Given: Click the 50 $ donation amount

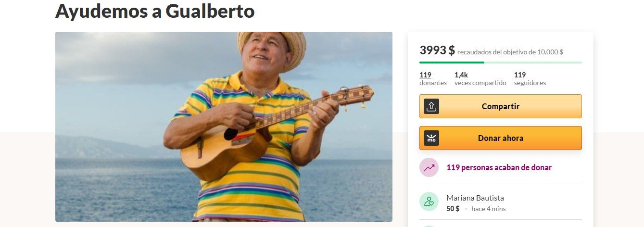Looking at the screenshot, I should (x=453, y=208).
